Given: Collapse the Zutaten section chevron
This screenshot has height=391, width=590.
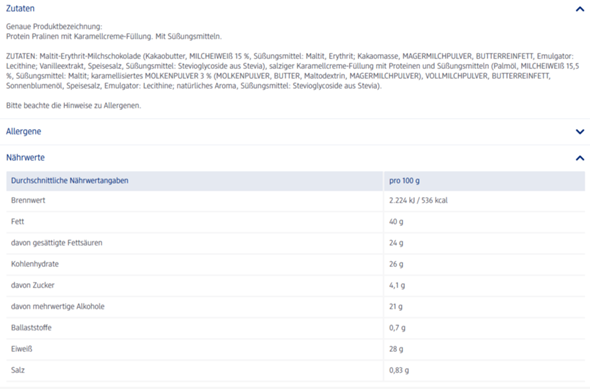Looking at the screenshot, I should 580,9.
